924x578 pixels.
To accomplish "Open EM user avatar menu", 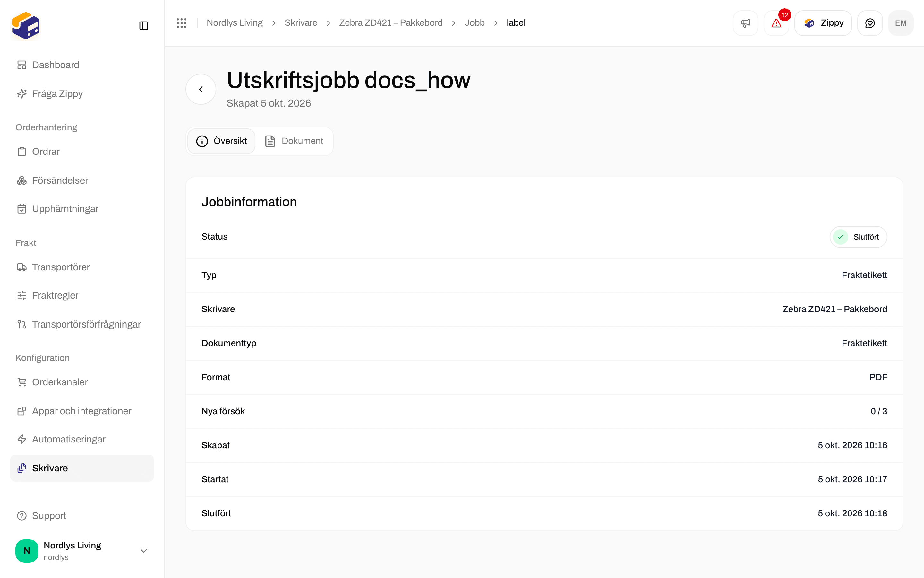I will click(x=901, y=23).
